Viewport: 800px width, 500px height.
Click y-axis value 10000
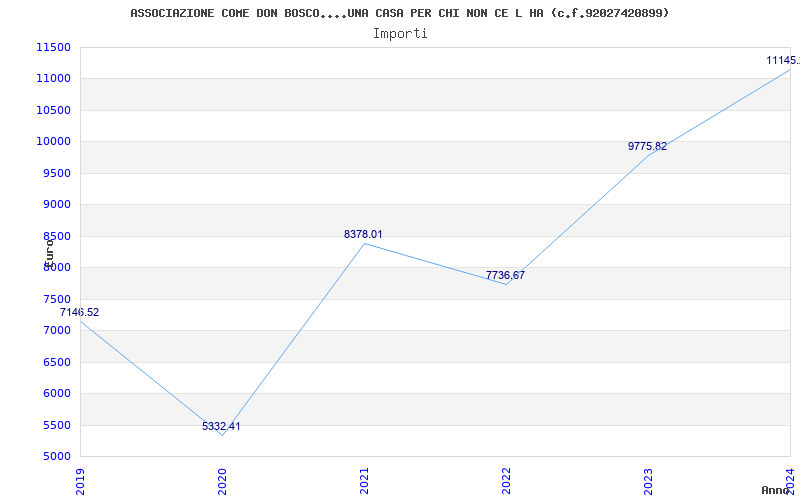pos(53,141)
